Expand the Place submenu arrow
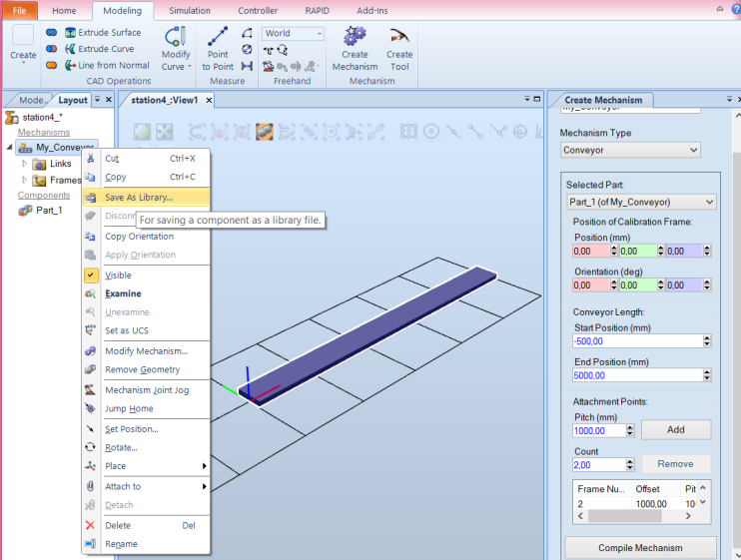This screenshot has height=560, width=741. pos(204,466)
